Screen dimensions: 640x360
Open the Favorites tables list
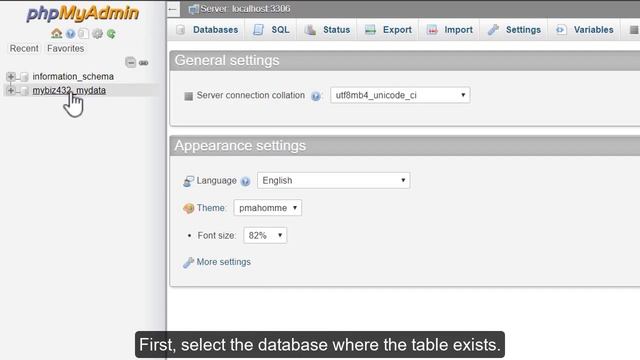click(66, 48)
